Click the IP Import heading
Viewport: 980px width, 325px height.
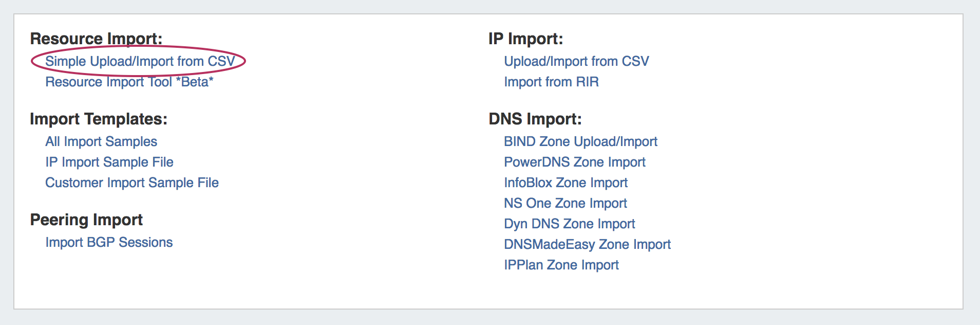(x=525, y=39)
